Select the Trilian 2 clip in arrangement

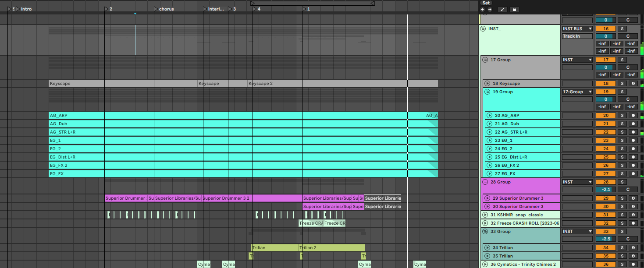pyautogui.click(x=332, y=248)
